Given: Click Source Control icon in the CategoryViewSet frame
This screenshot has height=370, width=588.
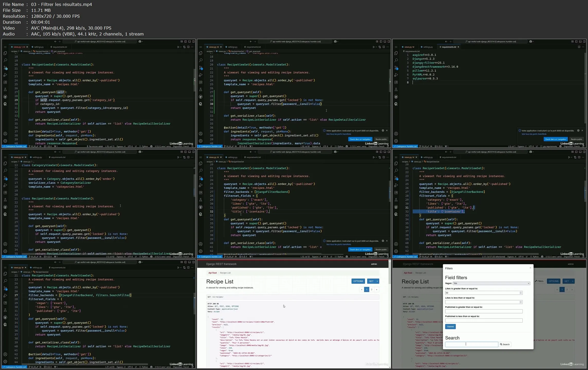Looking at the screenshot, I should pos(5,178).
